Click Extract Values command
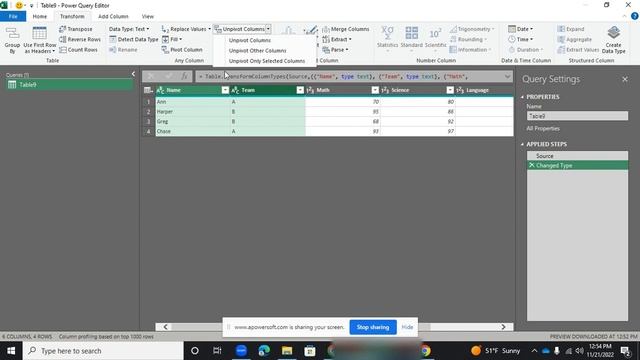Screen dimensions: 640x360 pos(578,50)
